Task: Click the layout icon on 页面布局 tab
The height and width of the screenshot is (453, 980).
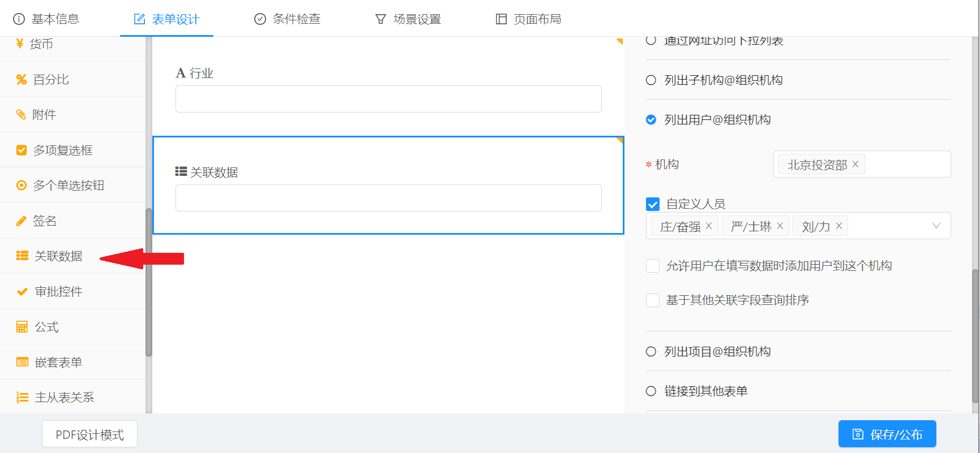Action: click(501, 19)
